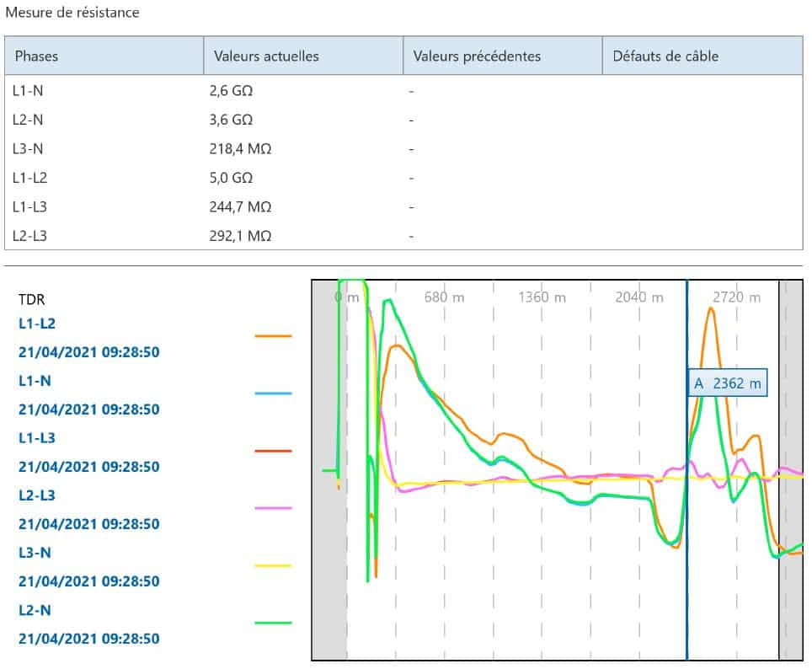Click the green L2-N legend line swatch
The height and width of the screenshot is (669, 812).
pyautogui.click(x=273, y=623)
